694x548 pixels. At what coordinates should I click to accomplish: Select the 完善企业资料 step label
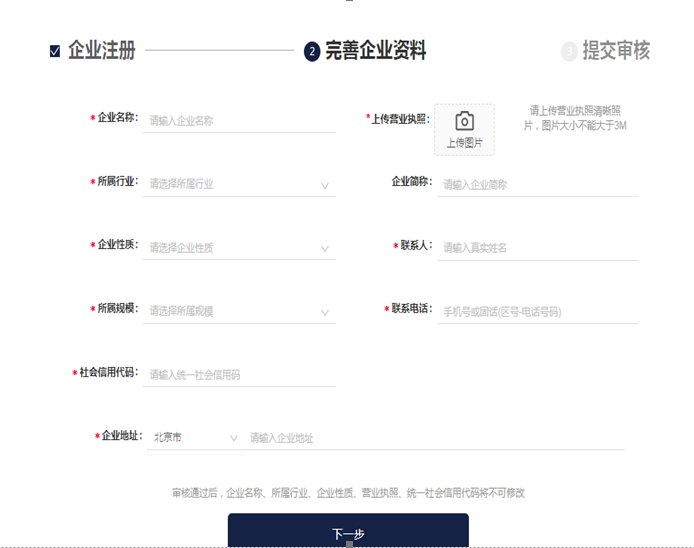tap(375, 50)
